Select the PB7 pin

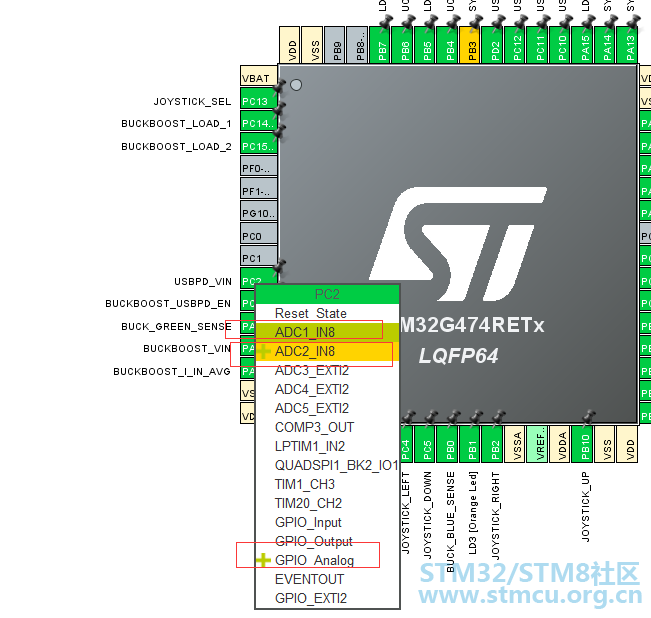(379, 45)
